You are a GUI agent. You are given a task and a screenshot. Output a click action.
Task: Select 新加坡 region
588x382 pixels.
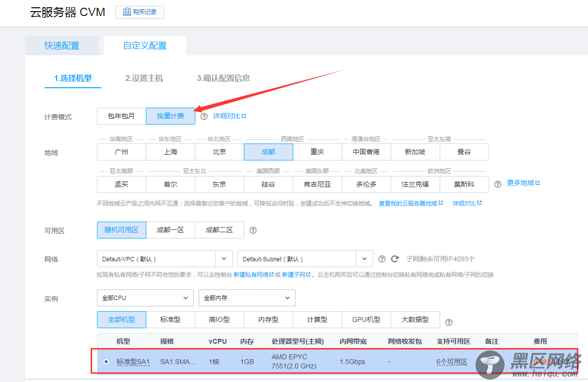pyautogui.click(x=415, y=152)
